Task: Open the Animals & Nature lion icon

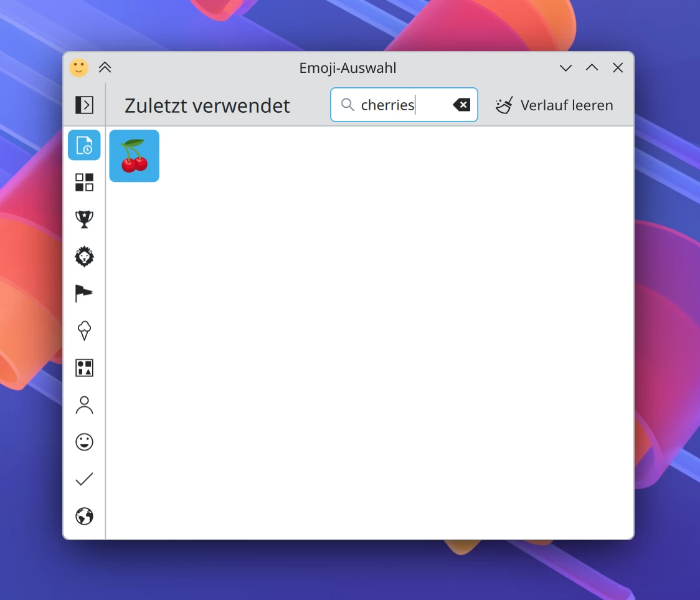Action: click(x=84, y=256)
